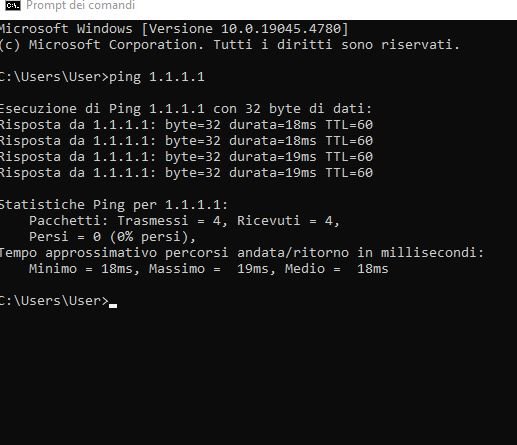Screen dimensions: 517x445
Task: Click the "Prompt dei comandi" window title
Action: tap(80, 5)
